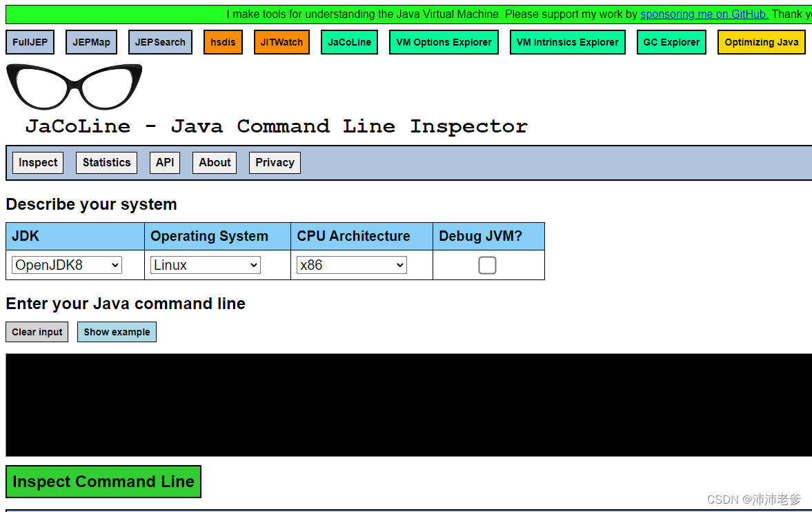Open VM Intrinsics Explorer
Screen dimensions: 812x512
567,42
